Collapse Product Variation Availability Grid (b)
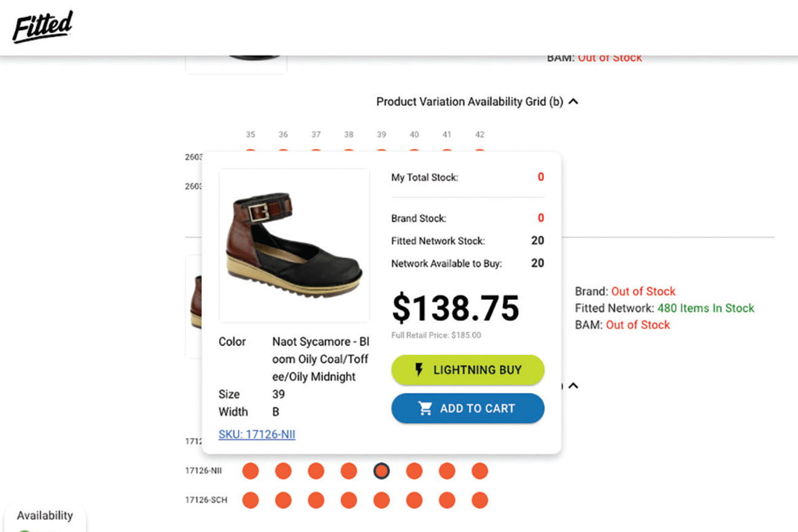This screenshot has width=798, height=532. tap(573, 102)
